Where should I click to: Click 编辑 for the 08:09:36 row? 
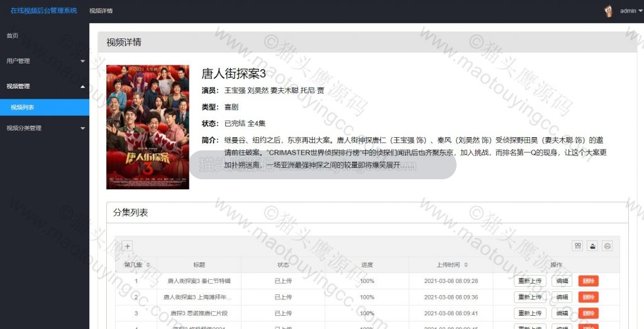(562, 297)
